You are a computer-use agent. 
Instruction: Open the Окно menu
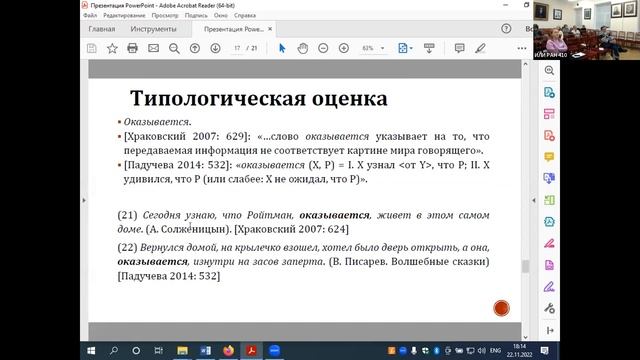(x=221, y=15)
